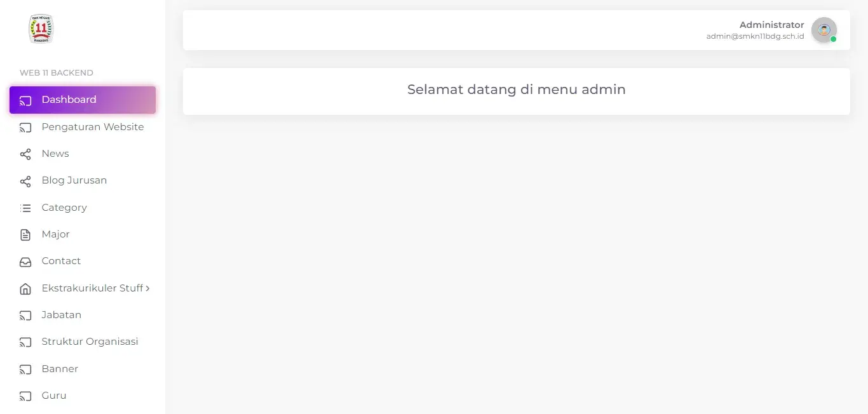Open the Major menu item

pos(83,234)
